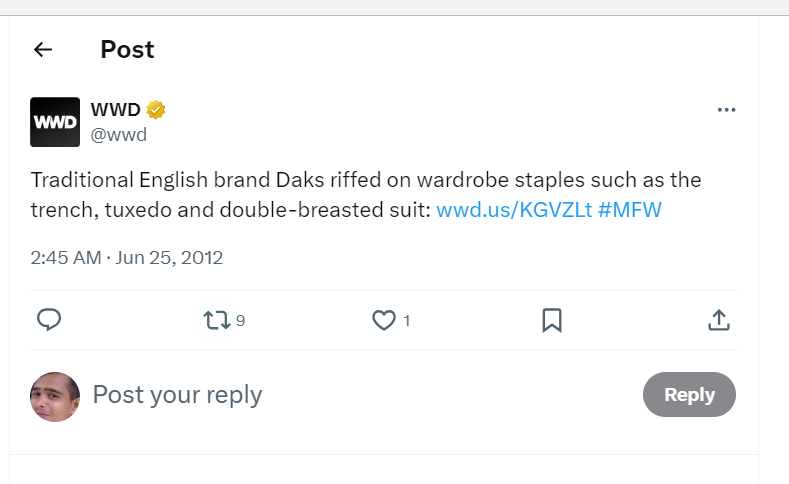Viewport: 789px width, 484px height.
Task: Click the post text about Daks
Action: coord(300,182)
